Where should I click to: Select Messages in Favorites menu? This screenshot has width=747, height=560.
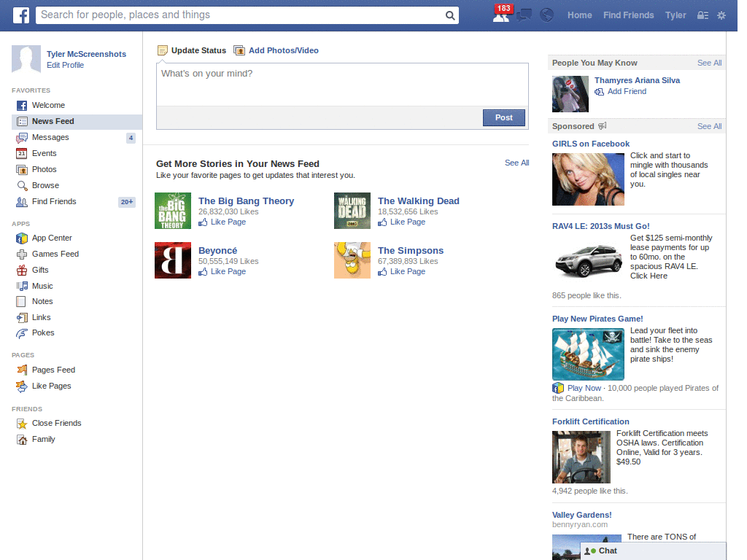(50, 138)
